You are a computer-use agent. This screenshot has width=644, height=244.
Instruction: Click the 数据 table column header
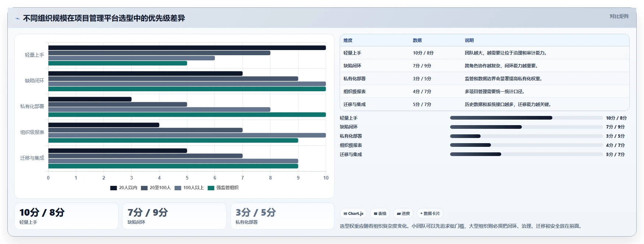pyautogui.click(x=417, y=40)
